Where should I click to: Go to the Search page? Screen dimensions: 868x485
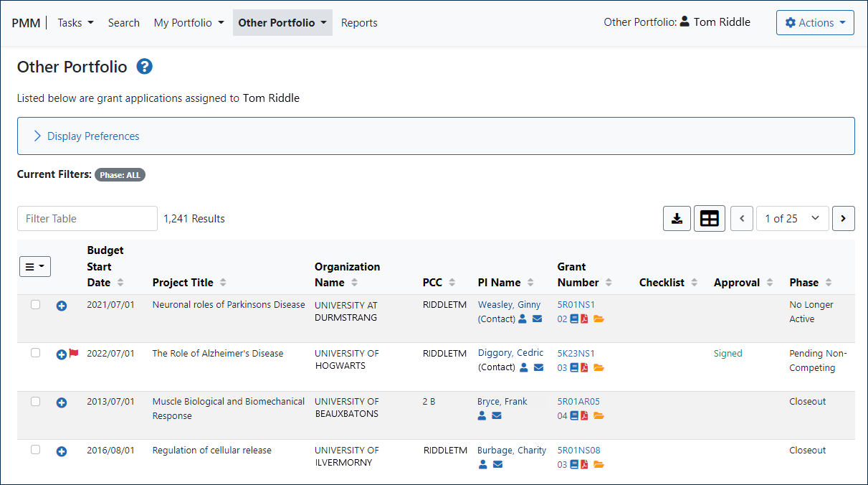(x=124, y=23)
